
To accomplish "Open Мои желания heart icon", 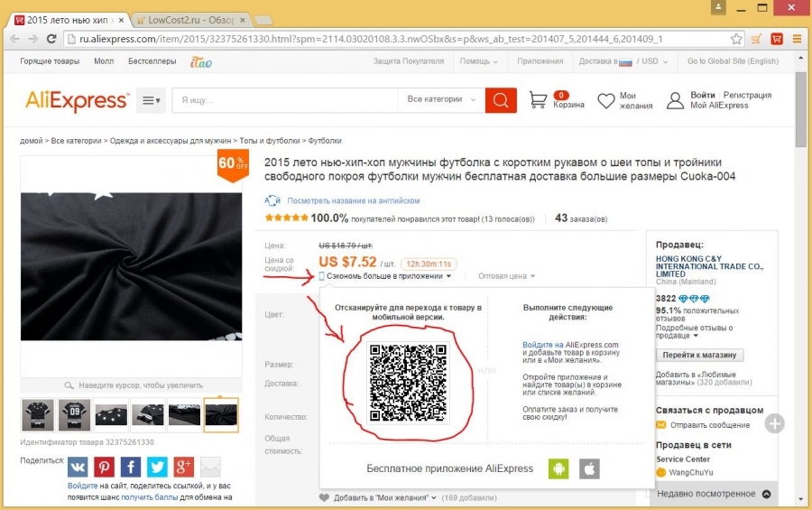I will coord(606,100).
